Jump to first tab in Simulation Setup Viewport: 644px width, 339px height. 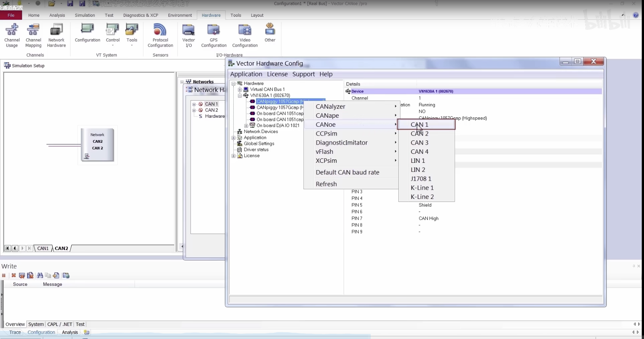7,248
